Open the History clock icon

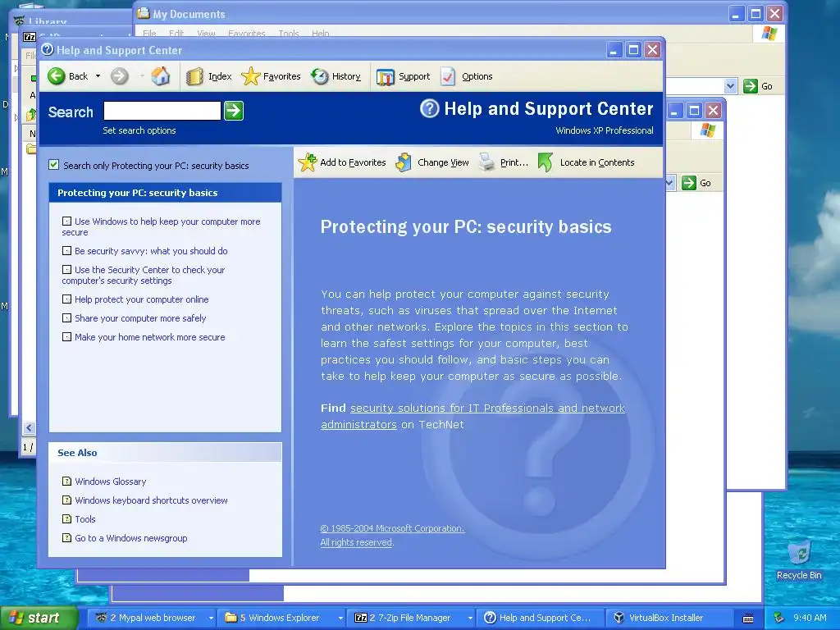coord(320,76)
